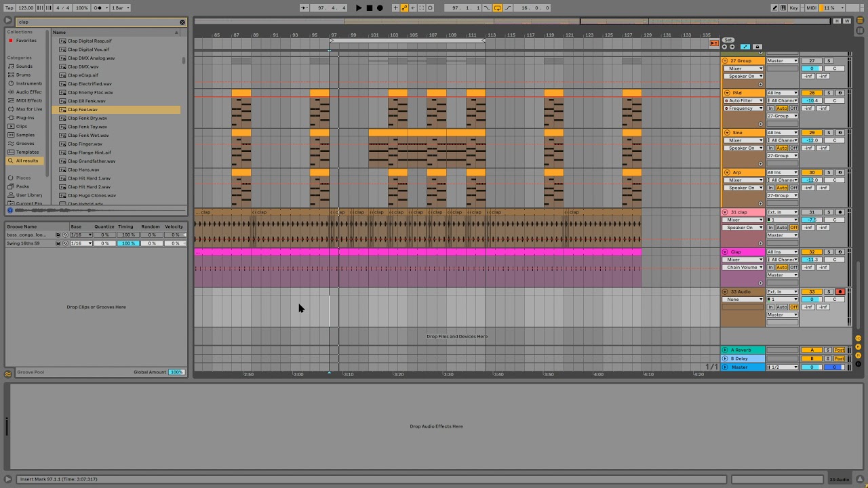Set Auto monitoring on Arp track

[782, 188]
